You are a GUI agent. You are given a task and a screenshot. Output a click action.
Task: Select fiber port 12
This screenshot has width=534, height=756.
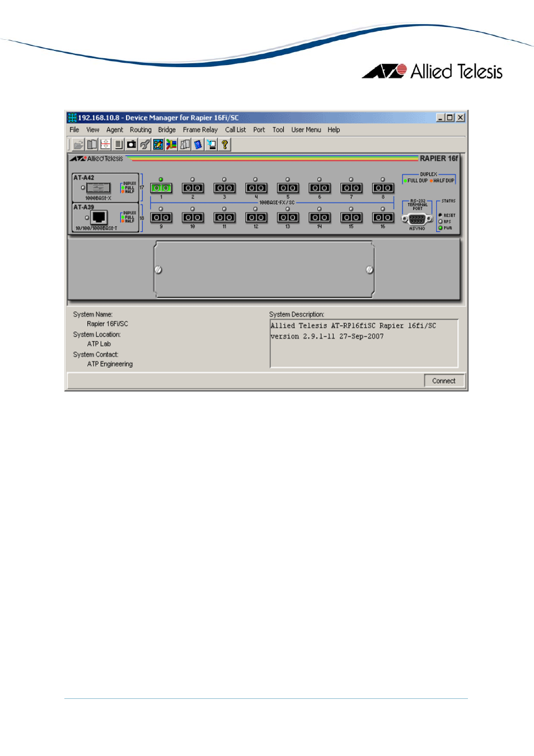pos(256,217)
